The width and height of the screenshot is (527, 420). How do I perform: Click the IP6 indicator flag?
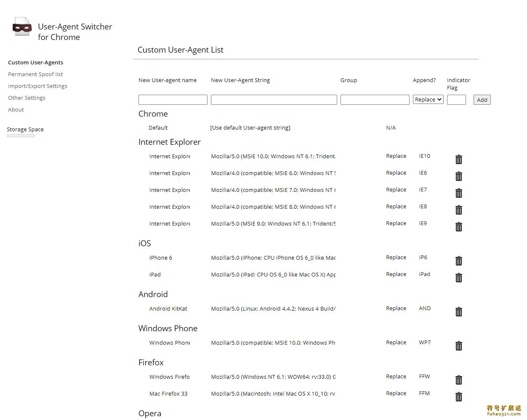pyautogui.click(x=423, y=257)
